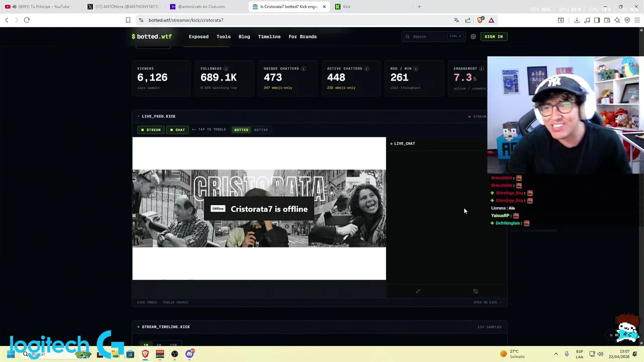The width and height of the screenshot is (644, 362).
Task: Click the 134 SAMPLES label
Action: 490,327
